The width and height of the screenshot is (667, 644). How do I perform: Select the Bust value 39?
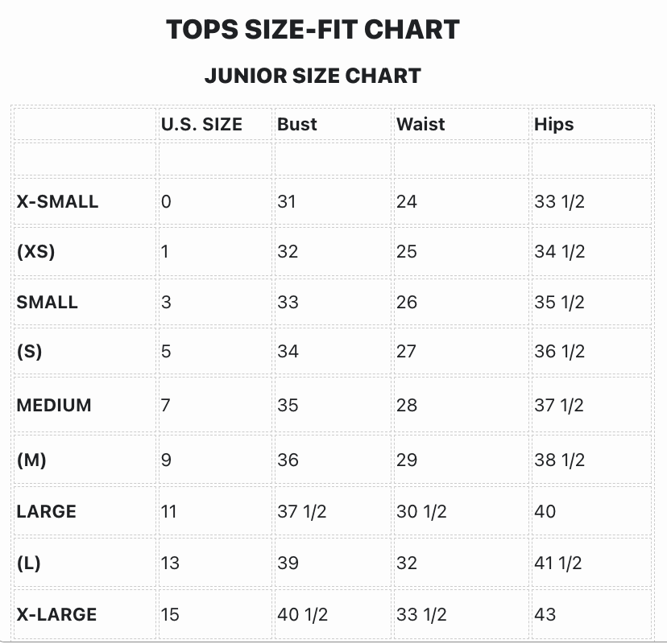[288, 563]
